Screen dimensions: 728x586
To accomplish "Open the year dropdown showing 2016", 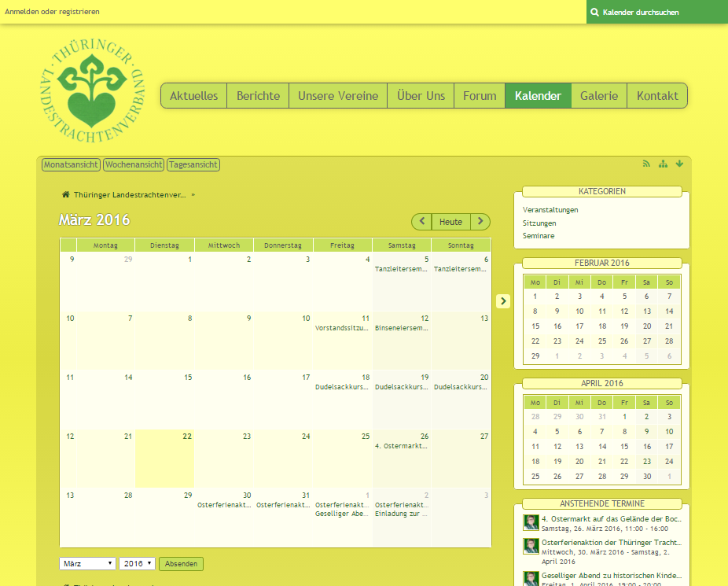I will point(137,564).
